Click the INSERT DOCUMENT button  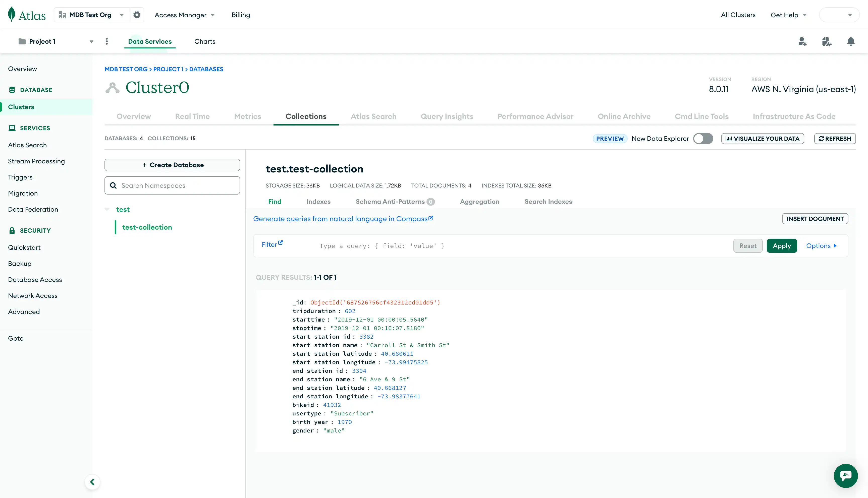tap(815, 219)
